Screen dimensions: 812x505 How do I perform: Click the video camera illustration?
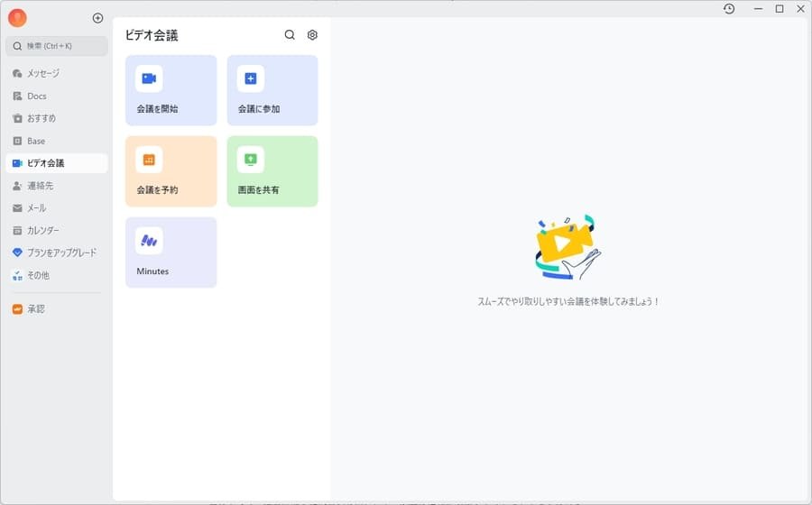point(568,247)
